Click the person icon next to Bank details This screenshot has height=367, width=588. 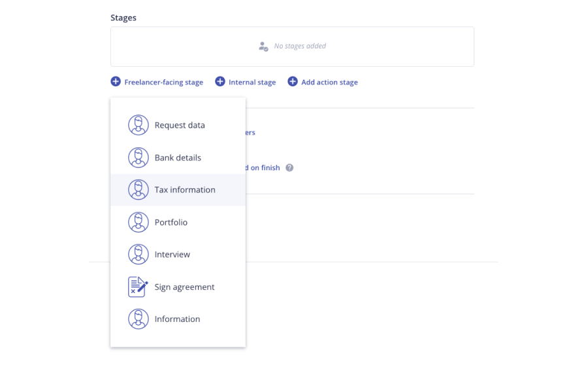pos(139,158)
